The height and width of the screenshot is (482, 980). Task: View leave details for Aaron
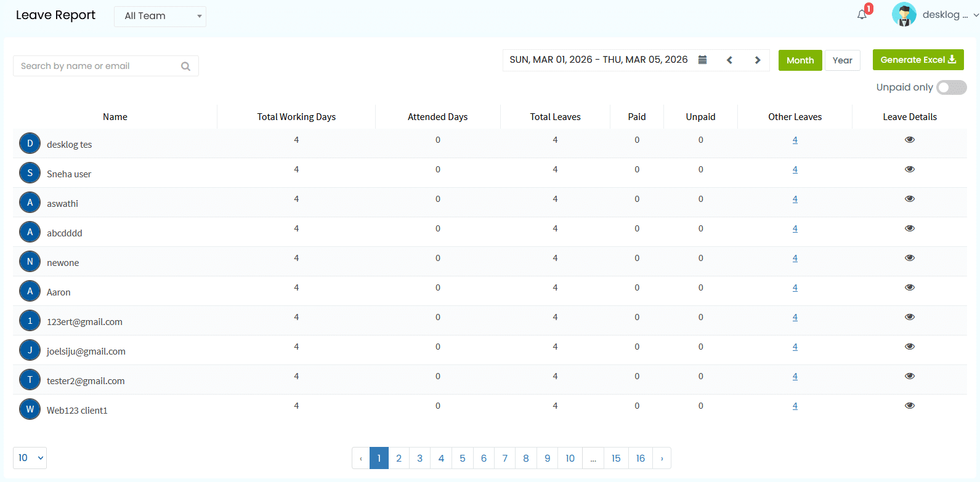tap(910, 287)
